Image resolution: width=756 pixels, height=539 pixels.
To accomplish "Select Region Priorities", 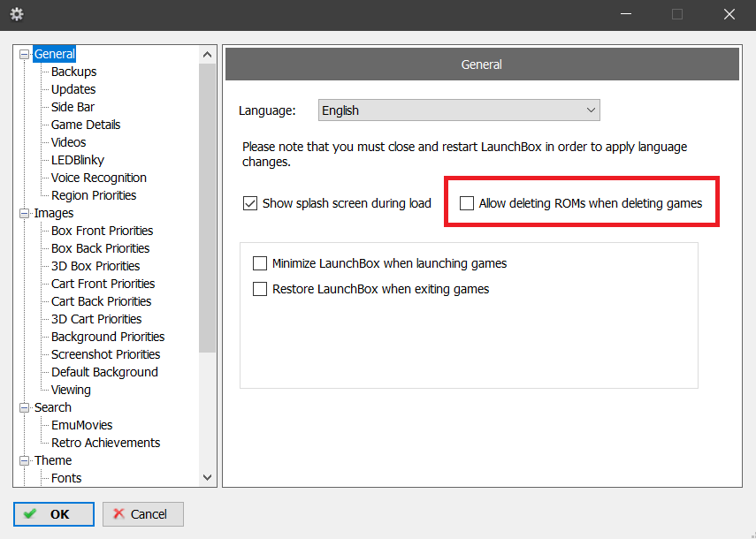I will click(94, 195).
